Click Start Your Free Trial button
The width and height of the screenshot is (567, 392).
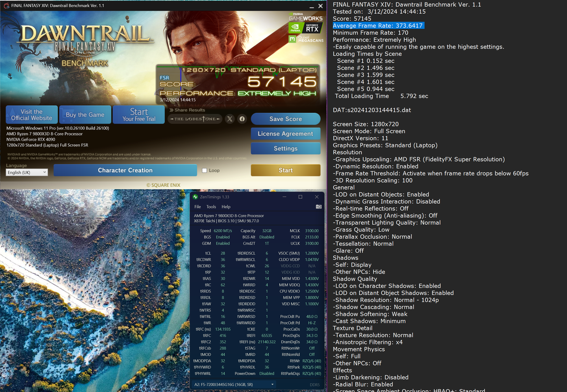tap(139, 115)
